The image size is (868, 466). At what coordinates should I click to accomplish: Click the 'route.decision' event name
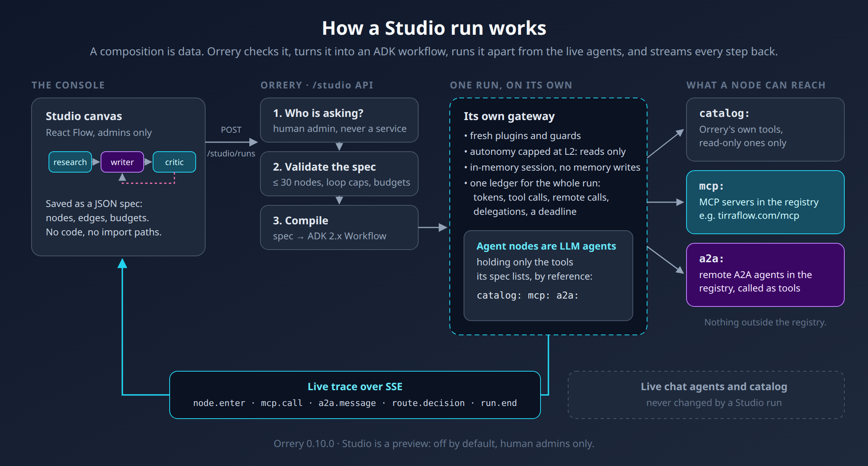(x=428, y=403)
